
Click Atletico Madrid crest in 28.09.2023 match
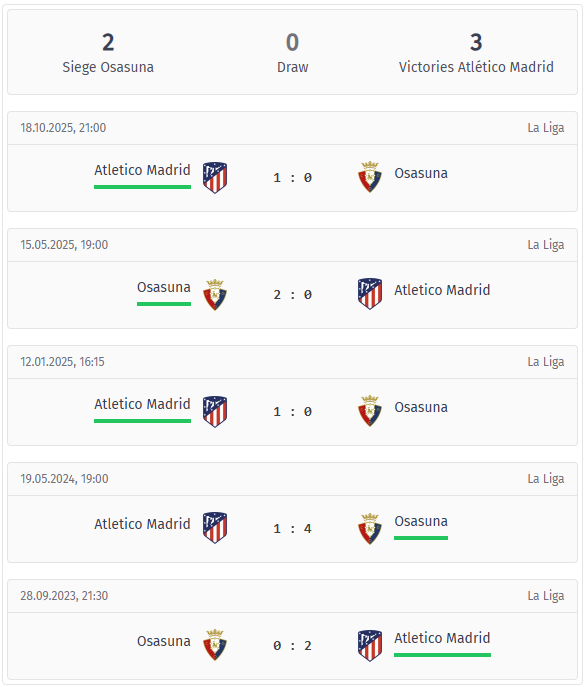370,645
